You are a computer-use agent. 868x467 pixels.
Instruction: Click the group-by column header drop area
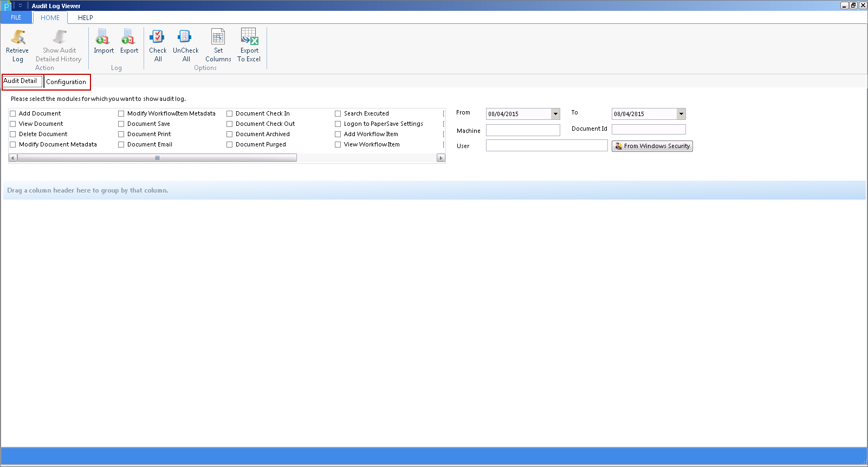(x=434, y=190)
